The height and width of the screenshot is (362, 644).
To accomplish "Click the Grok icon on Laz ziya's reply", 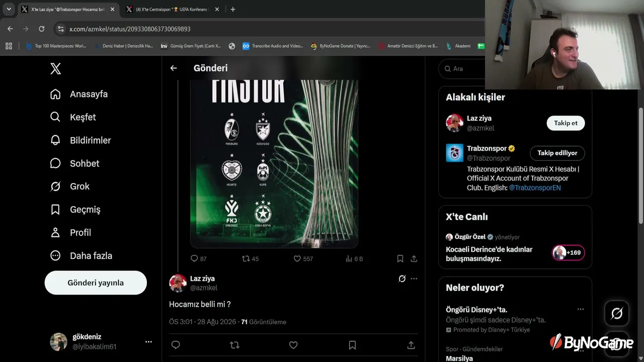I will click(x=402, y=279).
